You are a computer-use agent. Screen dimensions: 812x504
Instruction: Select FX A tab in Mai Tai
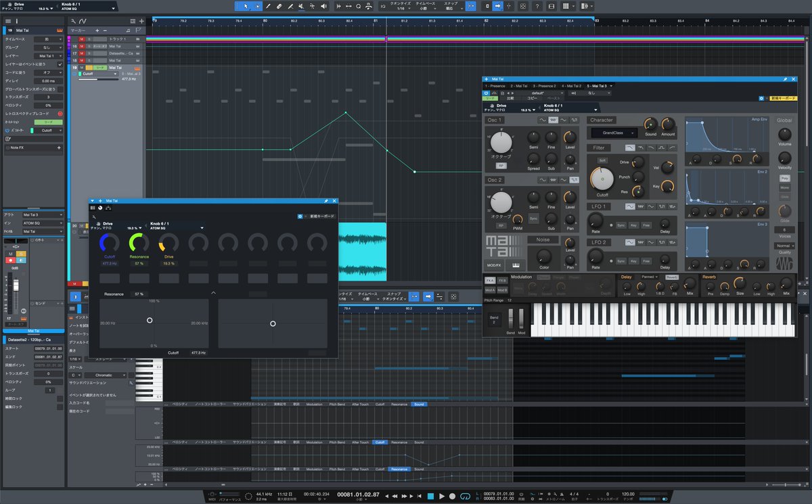(x=489, y=280)
